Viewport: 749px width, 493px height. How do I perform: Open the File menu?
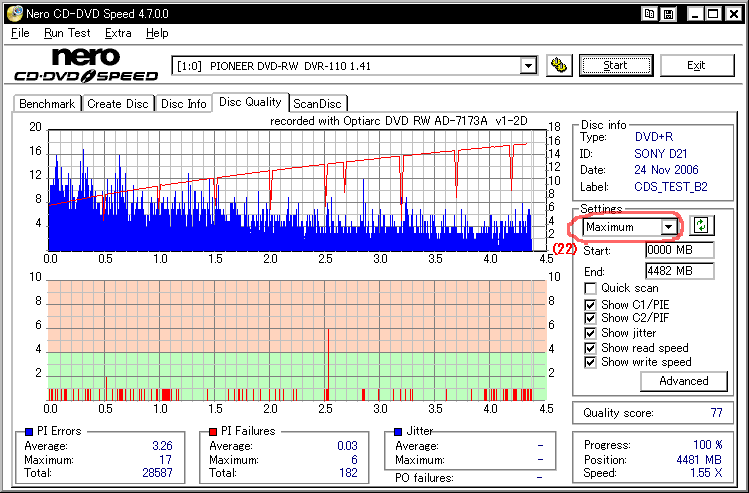click(20, 33)
